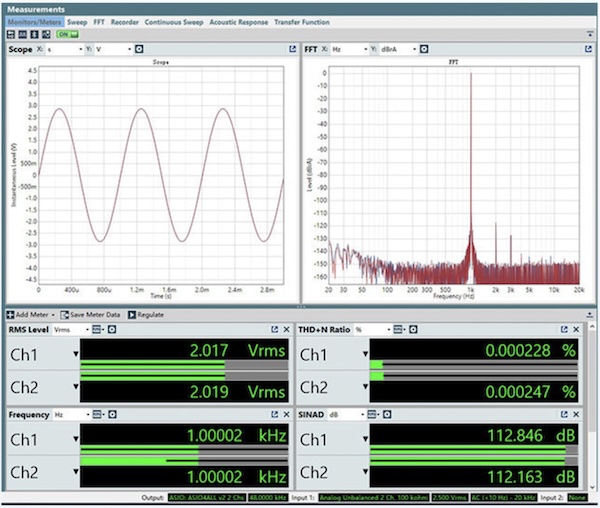Click THD+N Ratio meter display mode icon

[399, 330]
